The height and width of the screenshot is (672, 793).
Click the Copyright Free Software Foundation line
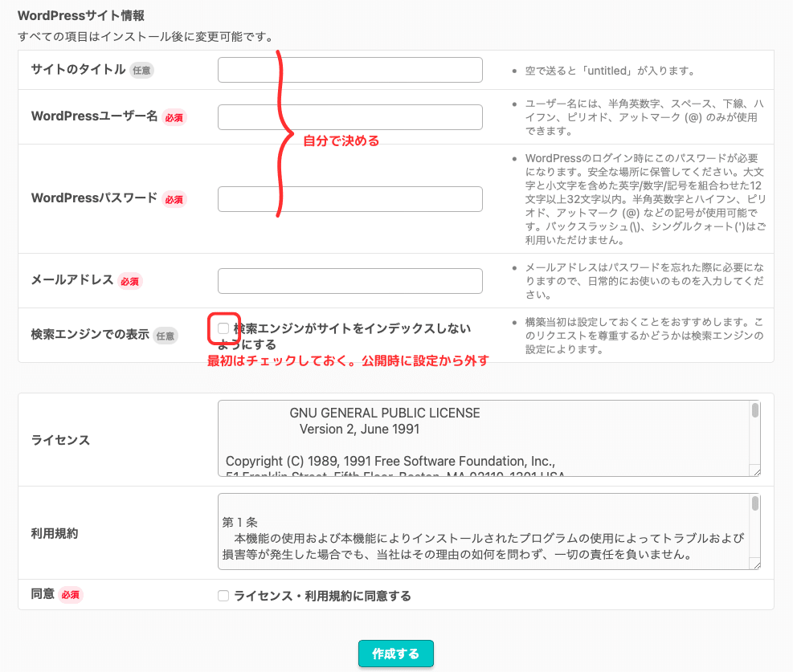390,461
